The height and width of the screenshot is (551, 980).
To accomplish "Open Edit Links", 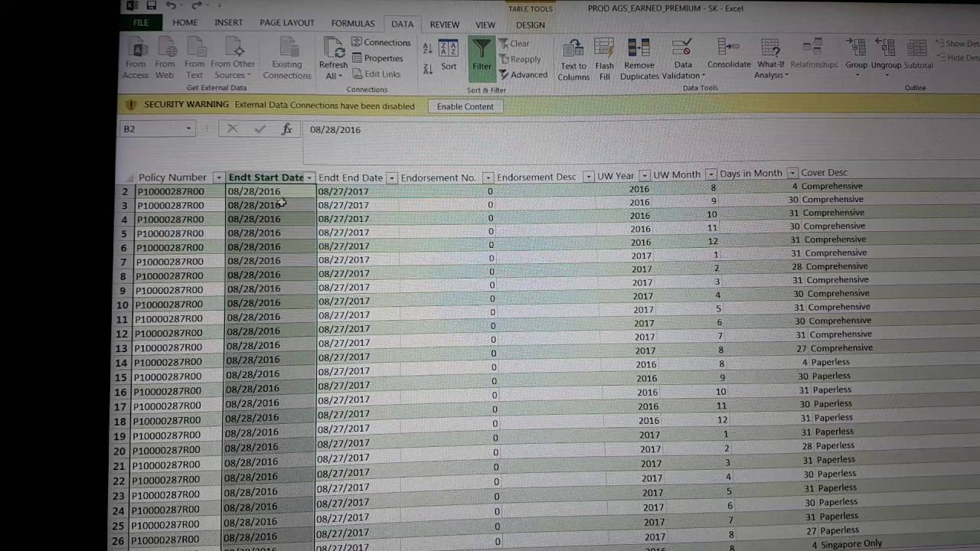I will tap(377, 74).
